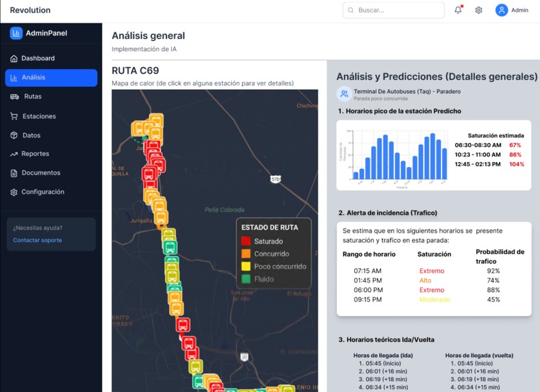The height and width of the screenshot is (392, 540).
Task: Click the Revolution brand title
Action: (x=30, y=10)
